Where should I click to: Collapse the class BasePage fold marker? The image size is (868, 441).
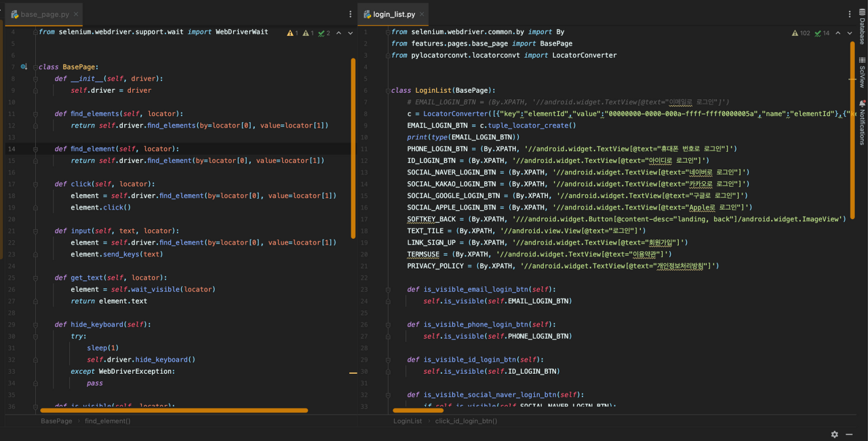coord(35,66)
